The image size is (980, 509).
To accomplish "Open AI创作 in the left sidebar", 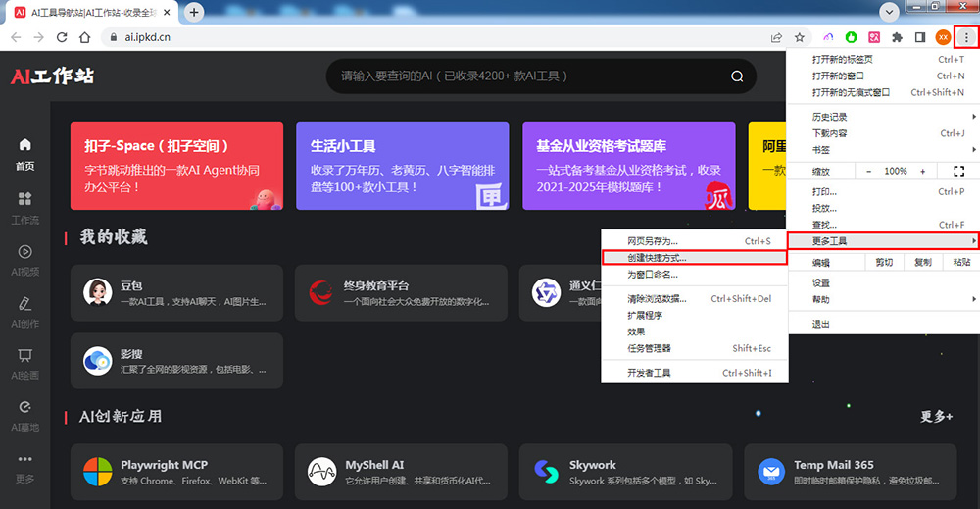I will pos(25,312).
